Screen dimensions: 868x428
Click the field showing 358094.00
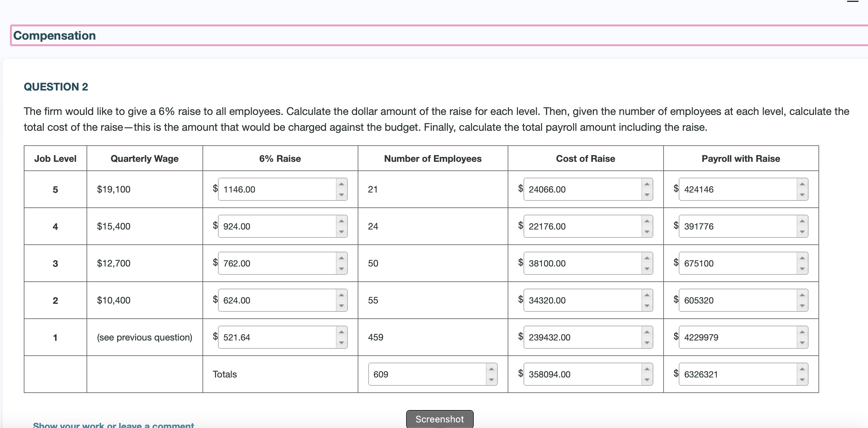(583, 374)
